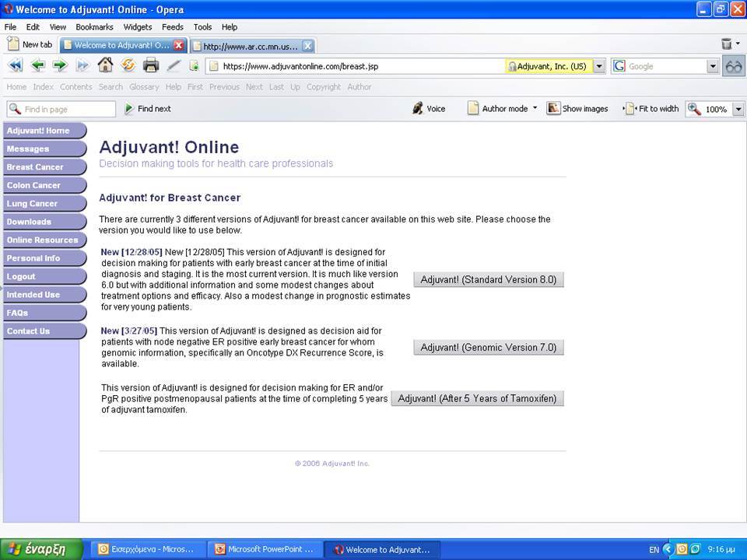747x560 pixels.
Task: Switch to Microsoft PowerPoint in the taskbar
Action: point(265,550)
